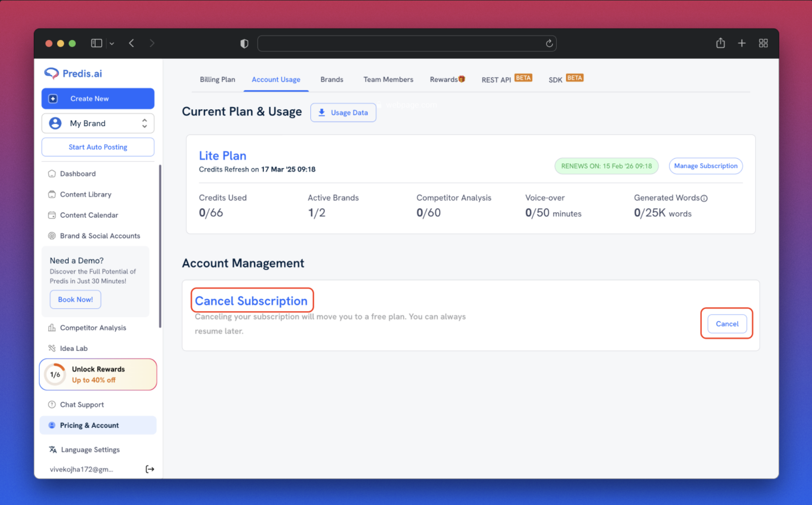Open SDK beta tab
This screenshot has width=812, height=505.
click(566, 79)
